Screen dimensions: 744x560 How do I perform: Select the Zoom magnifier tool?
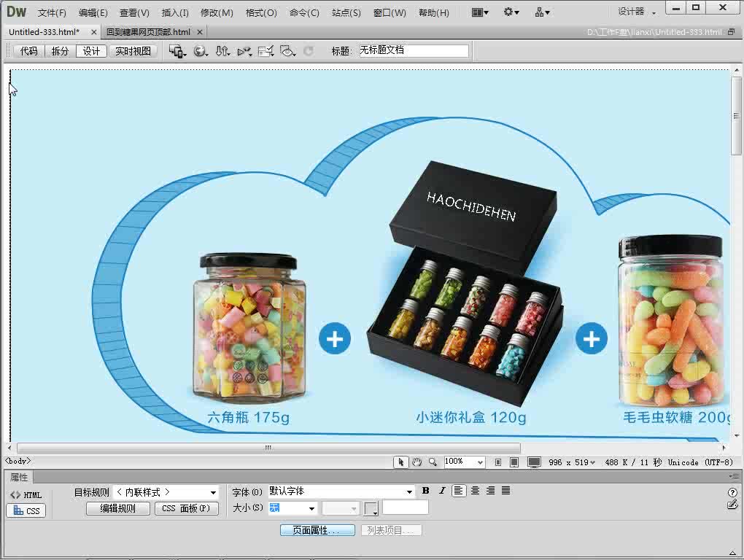(433, 462)
